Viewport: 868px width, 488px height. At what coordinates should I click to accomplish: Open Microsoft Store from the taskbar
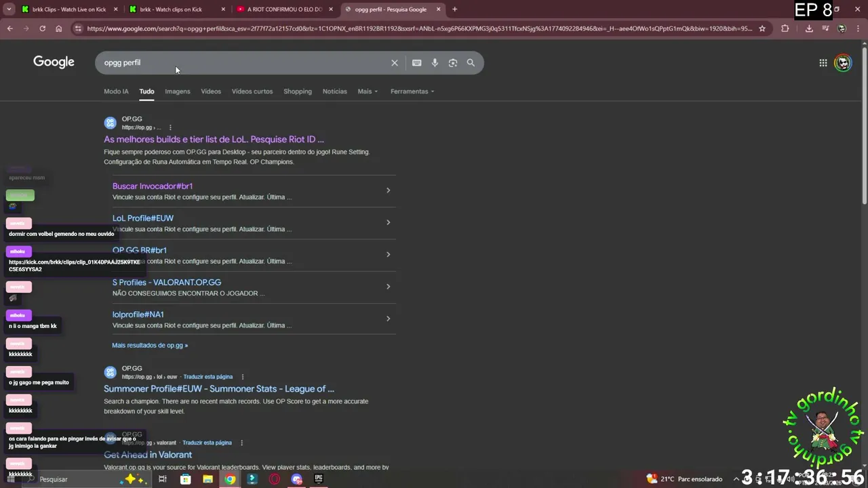[186, 479]
